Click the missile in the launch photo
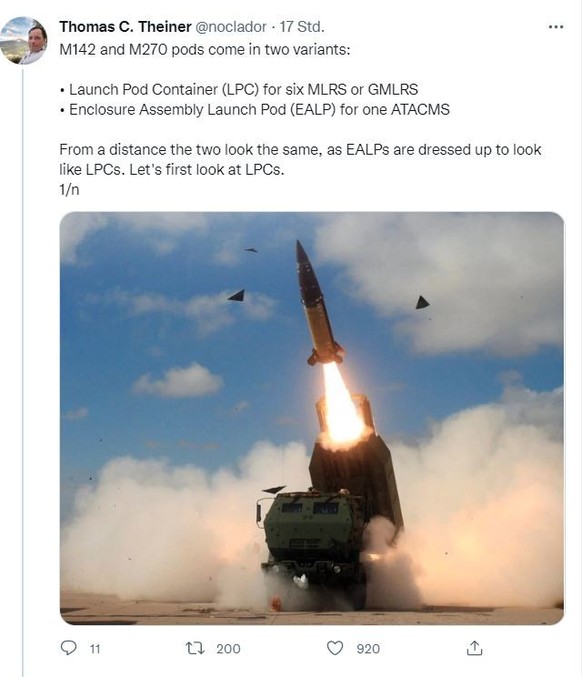 (x=318, y=304)
